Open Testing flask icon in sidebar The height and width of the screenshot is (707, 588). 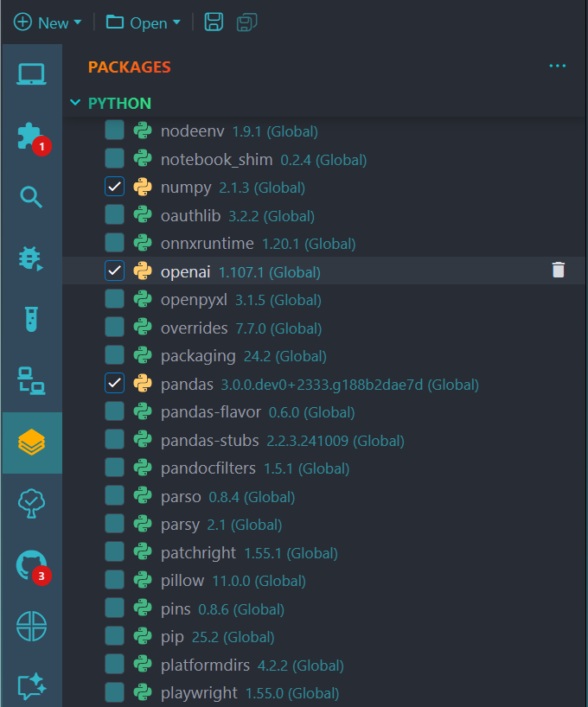click(x=31, y=319)
